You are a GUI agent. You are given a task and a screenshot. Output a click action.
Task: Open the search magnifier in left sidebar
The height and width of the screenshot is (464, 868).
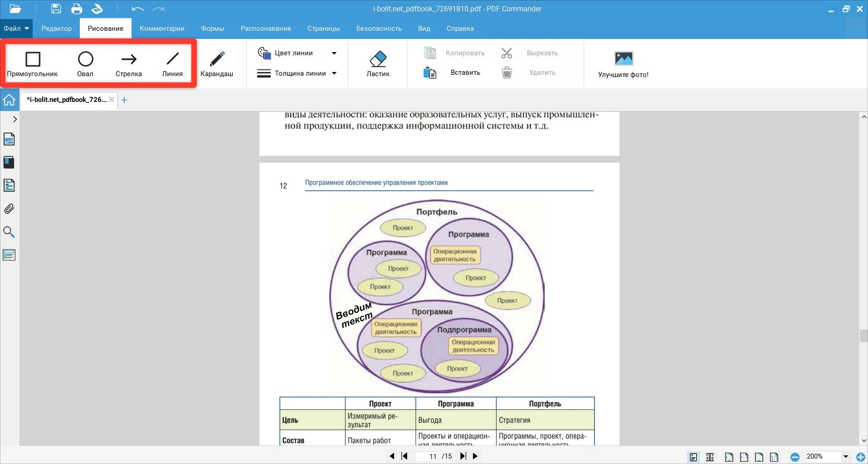(x=9, y=232)
